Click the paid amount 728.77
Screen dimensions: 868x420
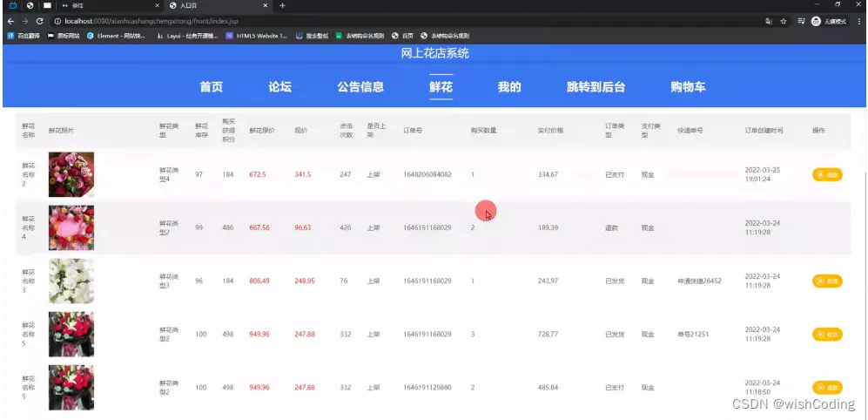point(548,334)
